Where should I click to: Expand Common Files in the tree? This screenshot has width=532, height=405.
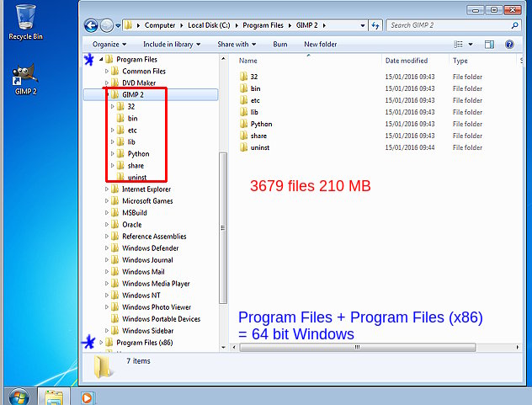107,72
